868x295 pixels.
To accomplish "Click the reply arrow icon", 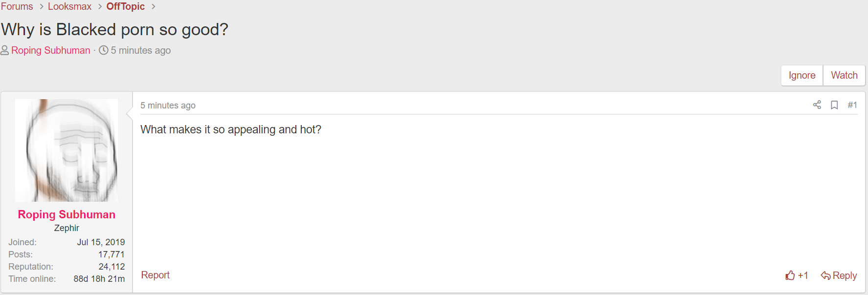I will click(x=825, y=275).
